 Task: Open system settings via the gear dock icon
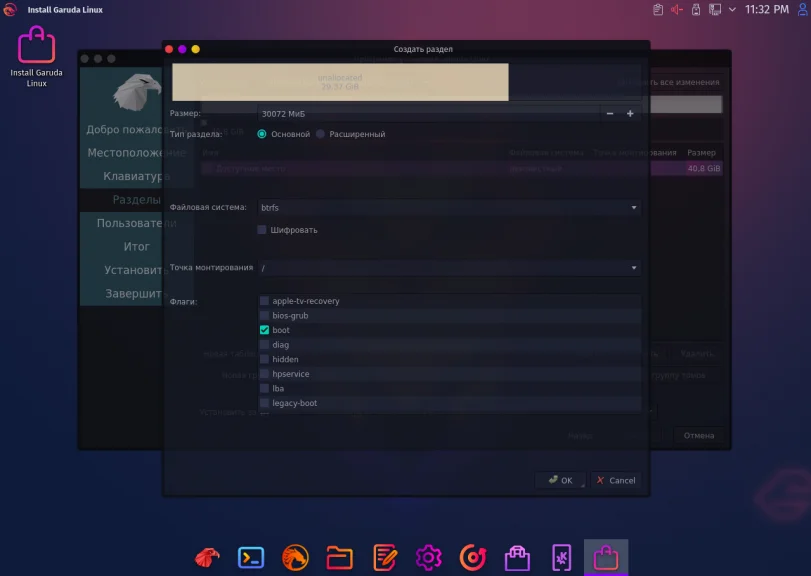[x=430, y=557]
